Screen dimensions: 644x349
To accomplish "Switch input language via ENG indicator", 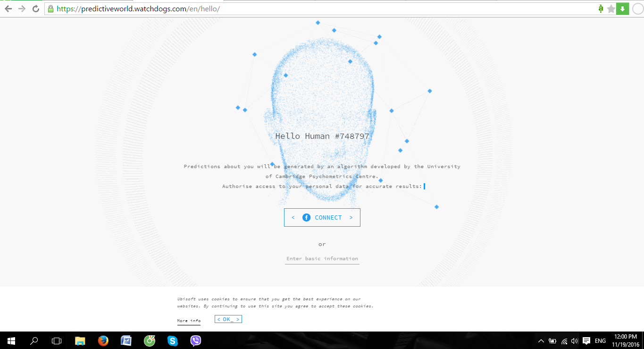I will [601, 340].
